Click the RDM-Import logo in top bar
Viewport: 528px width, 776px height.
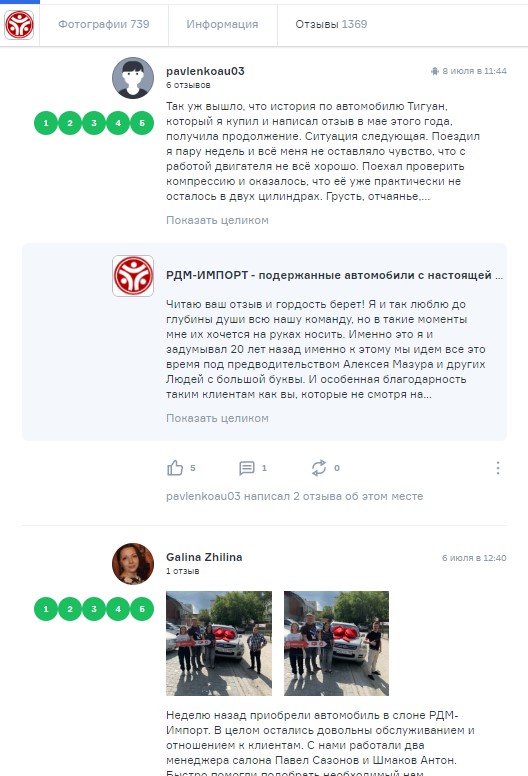[19, 24]
